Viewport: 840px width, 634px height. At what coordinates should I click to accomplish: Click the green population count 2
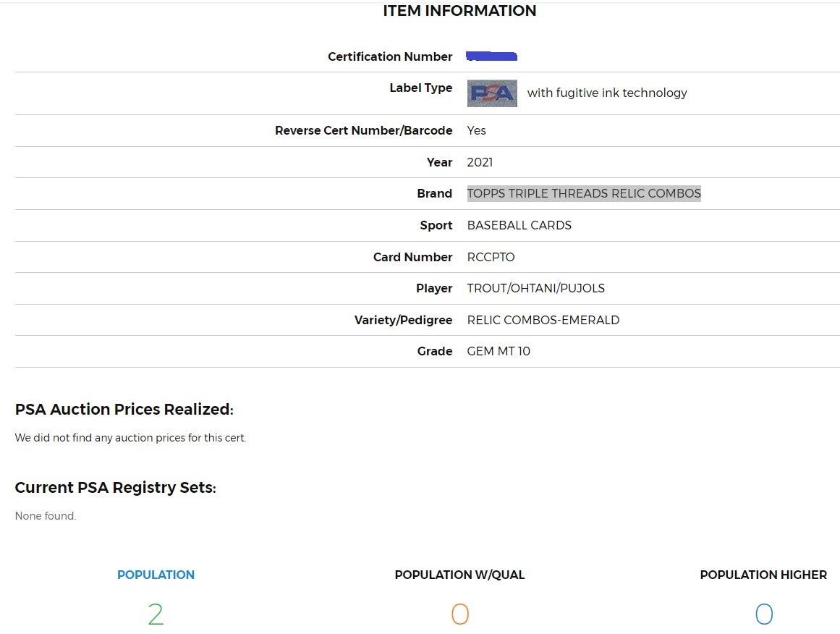(x=156, y=614)
